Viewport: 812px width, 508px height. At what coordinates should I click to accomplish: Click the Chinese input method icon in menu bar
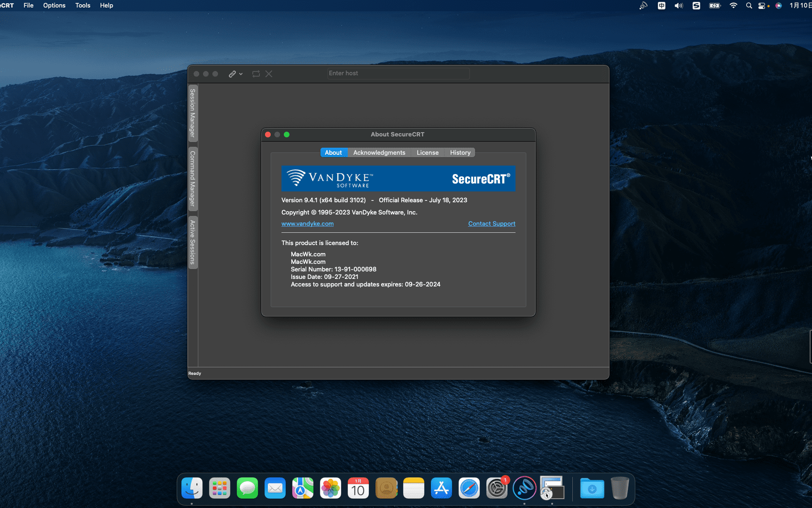coord(661,6)
